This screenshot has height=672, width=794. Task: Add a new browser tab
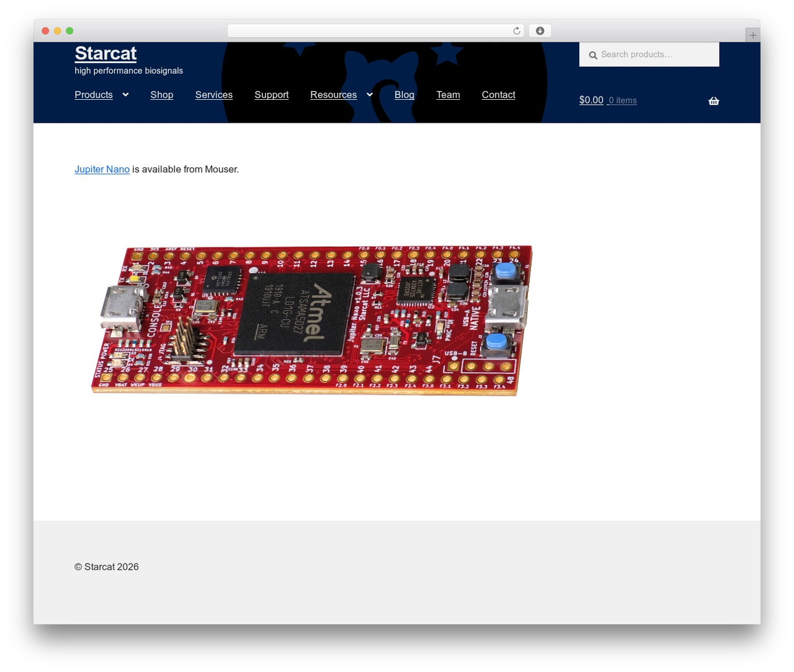click(752, 35)
